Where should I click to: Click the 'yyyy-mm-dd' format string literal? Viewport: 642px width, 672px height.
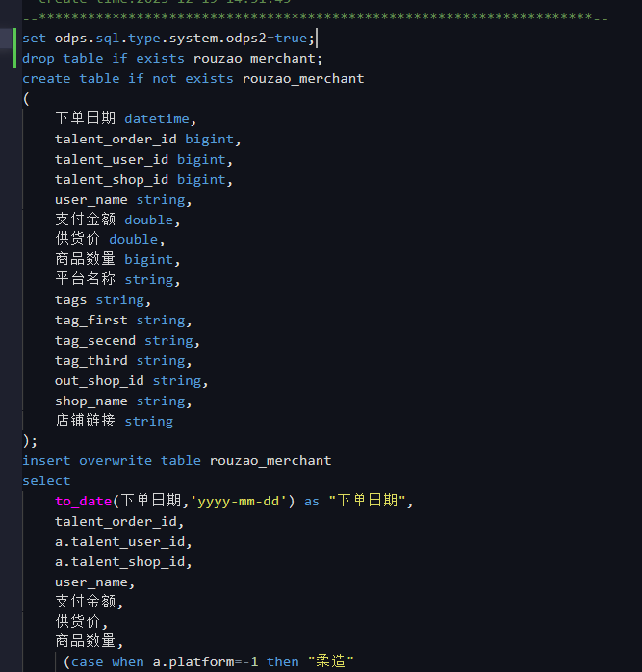tap(239, 501)
